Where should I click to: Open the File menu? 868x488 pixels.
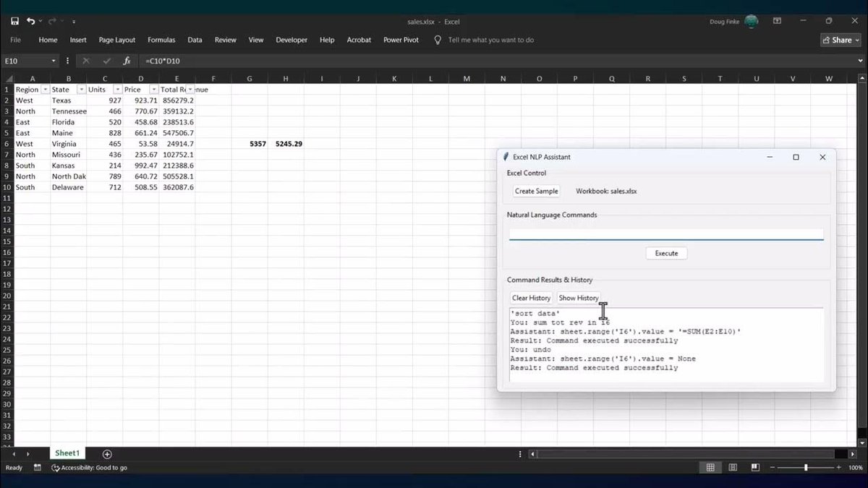(x=15, y=40)
